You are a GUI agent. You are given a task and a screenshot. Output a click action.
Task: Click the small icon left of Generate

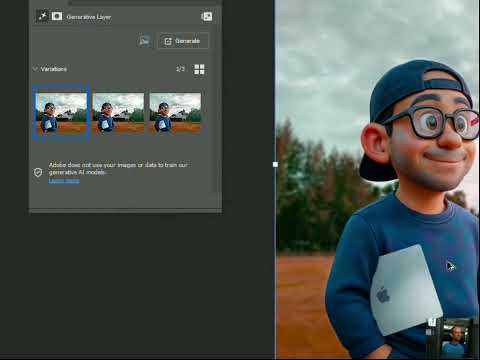coord(144,41)
